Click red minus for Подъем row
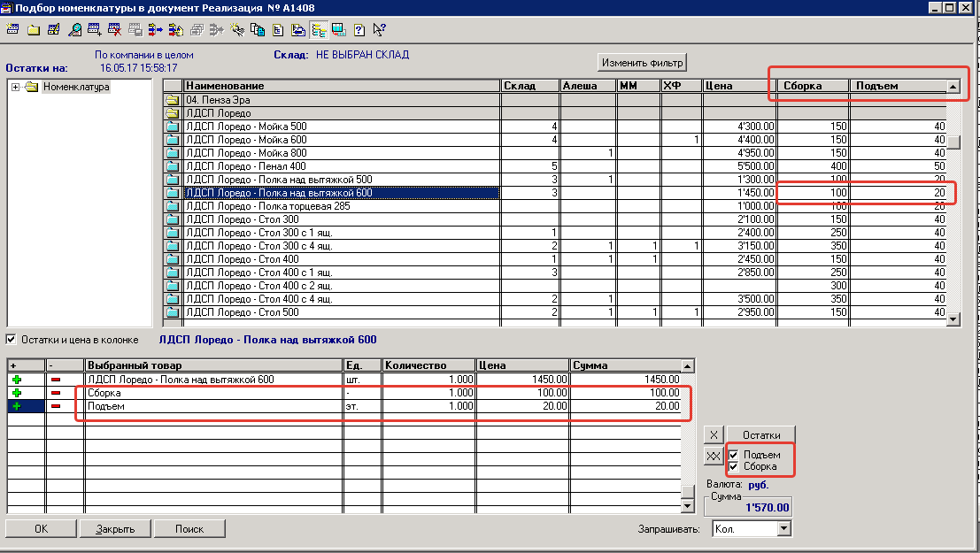The image size is (980, 553). click(56, 405)
